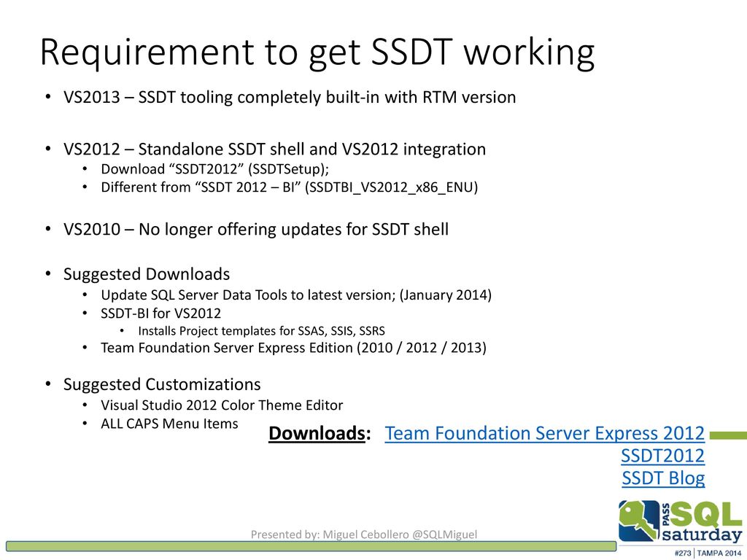Viewport: 747px width, 560px height.
Task: Click the Team Foundation Server Express Edition bullet
Action: [293, 348]
